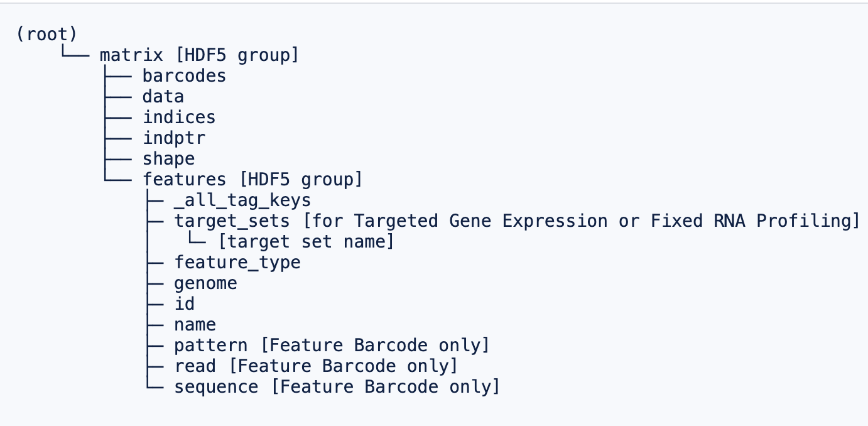Select the id entry under features
The image size is (868, 426).
click(x=184, y=303)
